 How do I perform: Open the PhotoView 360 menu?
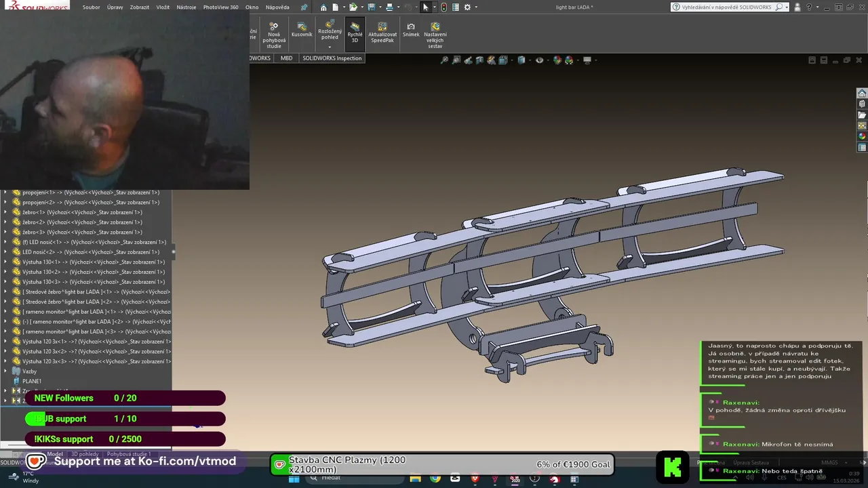tap(220, 7)
